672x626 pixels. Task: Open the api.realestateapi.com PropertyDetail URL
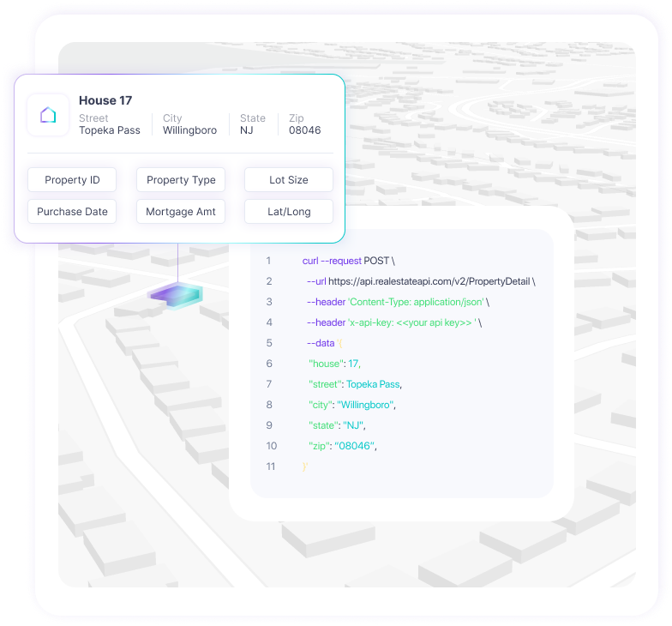click(430, 281)
